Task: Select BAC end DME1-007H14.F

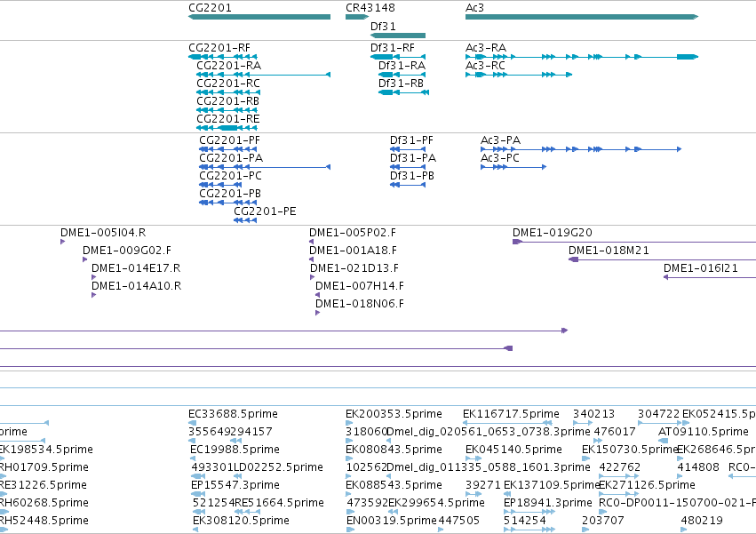Action: click(360, 286)
